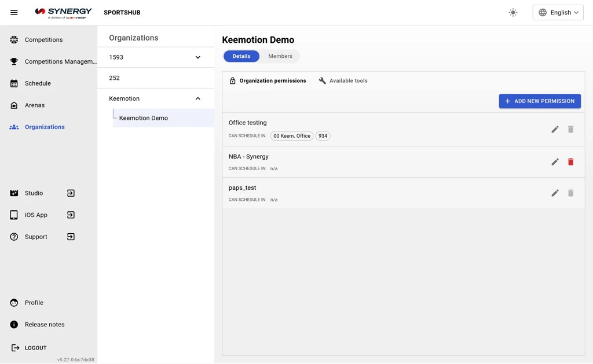Open Studio external link icon
The height and width of the screenshot is (364, 593).
point(71,193)
